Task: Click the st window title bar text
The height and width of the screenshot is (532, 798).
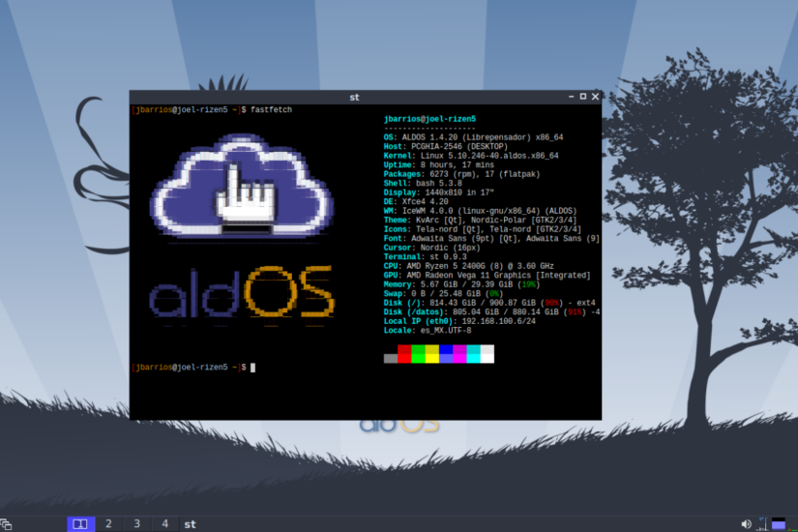Action: point(354,98)
